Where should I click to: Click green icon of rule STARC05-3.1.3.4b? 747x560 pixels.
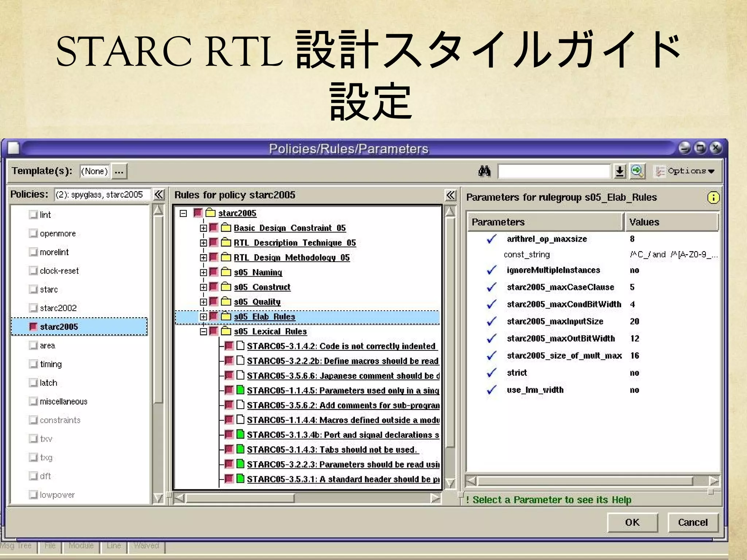pyautogui.click(x=240, y=434)
